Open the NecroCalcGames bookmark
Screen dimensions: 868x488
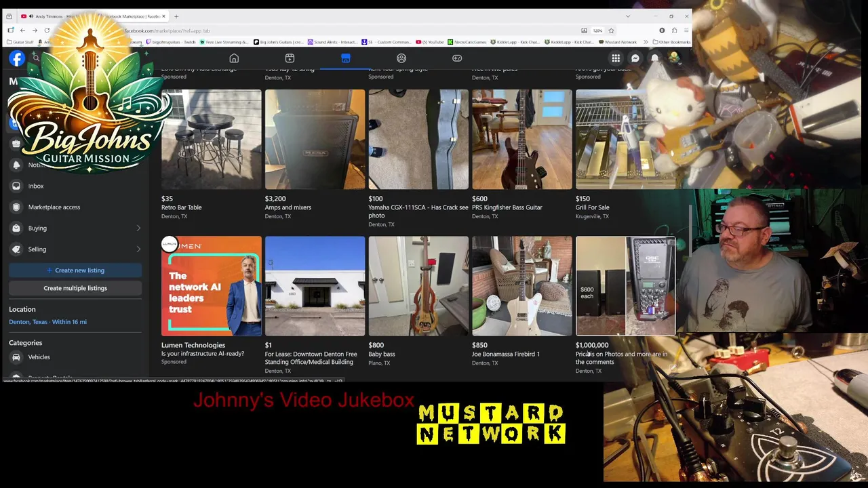(467, 42)
